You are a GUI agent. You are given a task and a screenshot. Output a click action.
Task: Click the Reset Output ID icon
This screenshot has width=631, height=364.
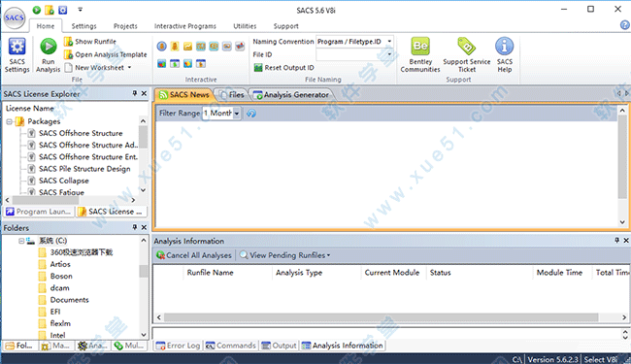click(x=258, y=68)
